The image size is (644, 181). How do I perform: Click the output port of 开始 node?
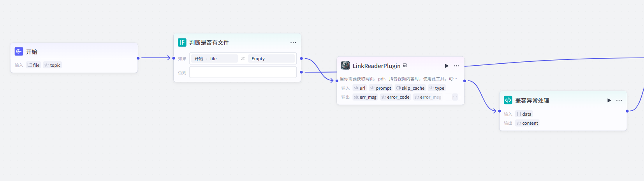(x=138, y=58)
